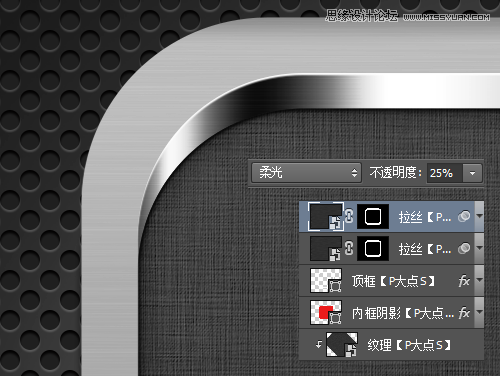500x376 pixels.
Task: Select the 内框阴影 layer thumbnail with red shape
Action: pos(326,312)
